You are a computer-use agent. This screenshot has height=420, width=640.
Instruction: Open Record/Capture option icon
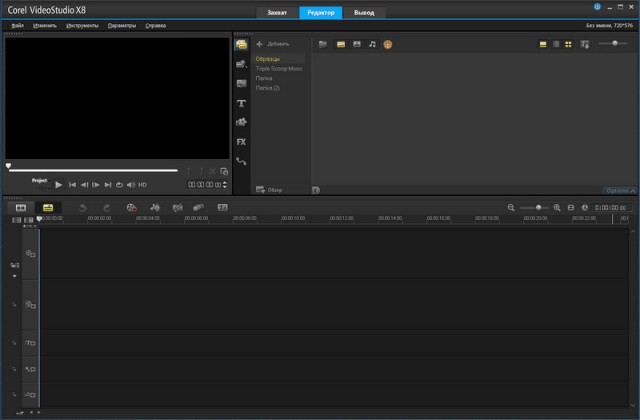[131, 208]
